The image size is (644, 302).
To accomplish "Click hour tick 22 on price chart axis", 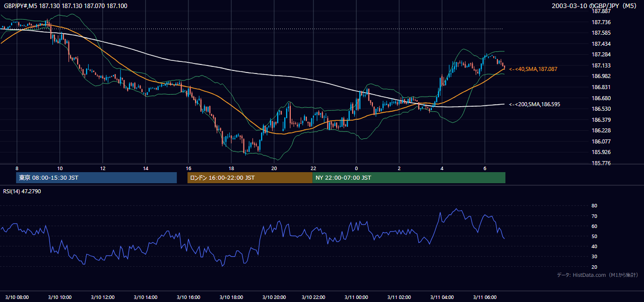I will 313,168.
